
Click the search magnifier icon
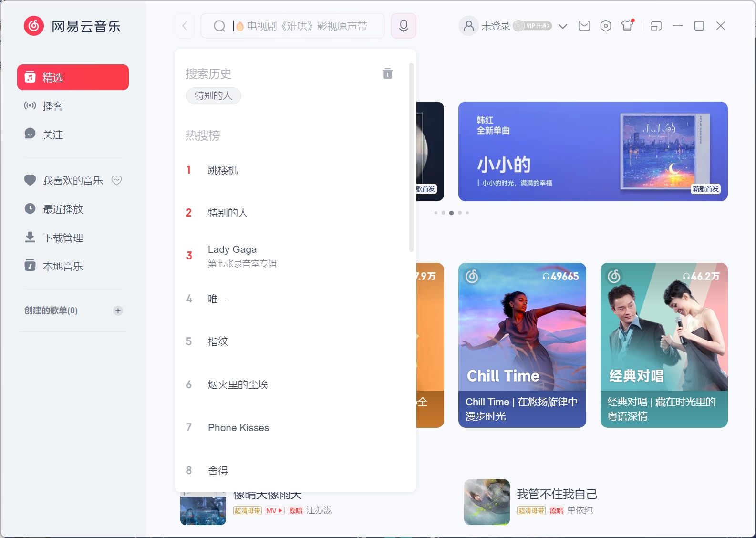(219, 26)
